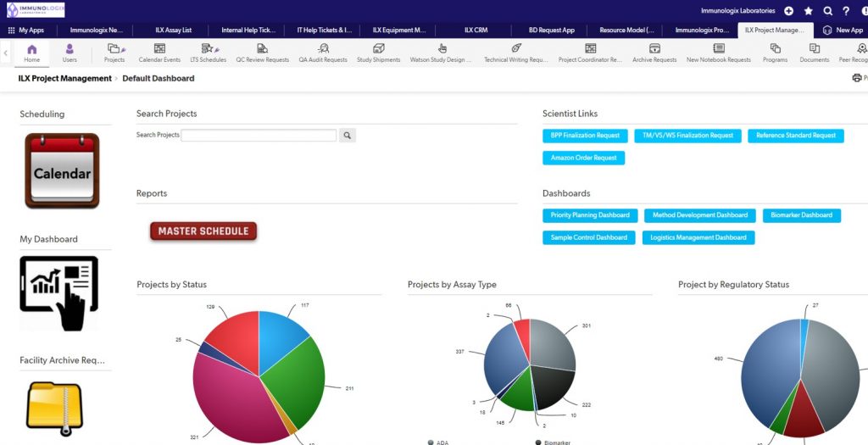Viewport: 868px width, 445px height.
Task: Click the ADA legend entry
Action: point(438,442)
